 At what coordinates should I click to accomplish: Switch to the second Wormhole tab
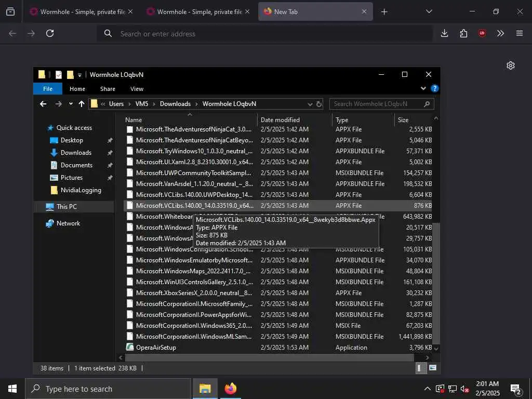click(x=198, y=11)
